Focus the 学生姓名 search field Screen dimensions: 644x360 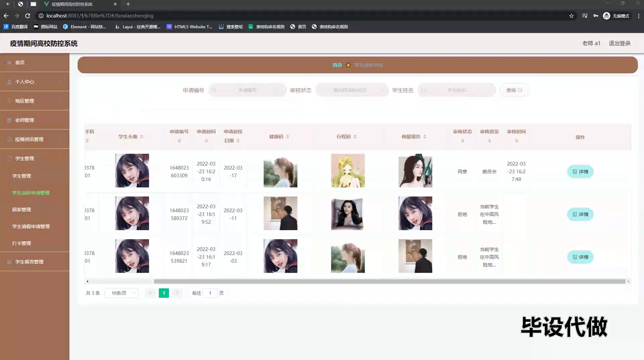point(457,90)
